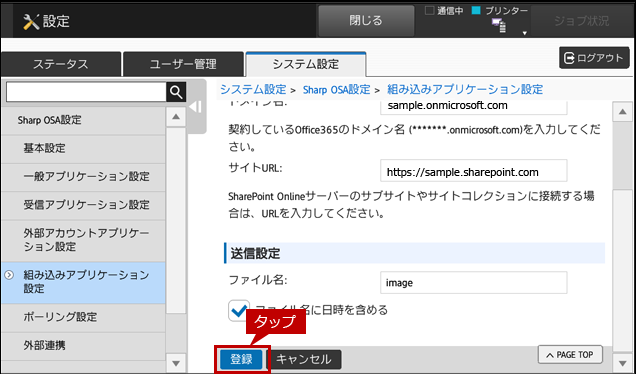Jump to PAGE TOP
Screen dimensions: 636x374
[x=570, y=355]
